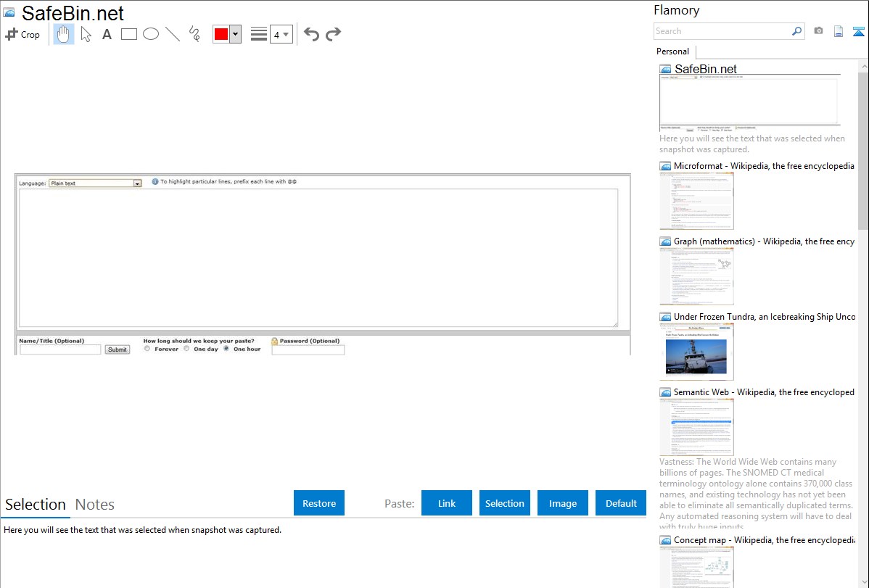Click the Microformat - Wikipedia entry title
This screenshot has height=588, width=869.
(764, 166)
